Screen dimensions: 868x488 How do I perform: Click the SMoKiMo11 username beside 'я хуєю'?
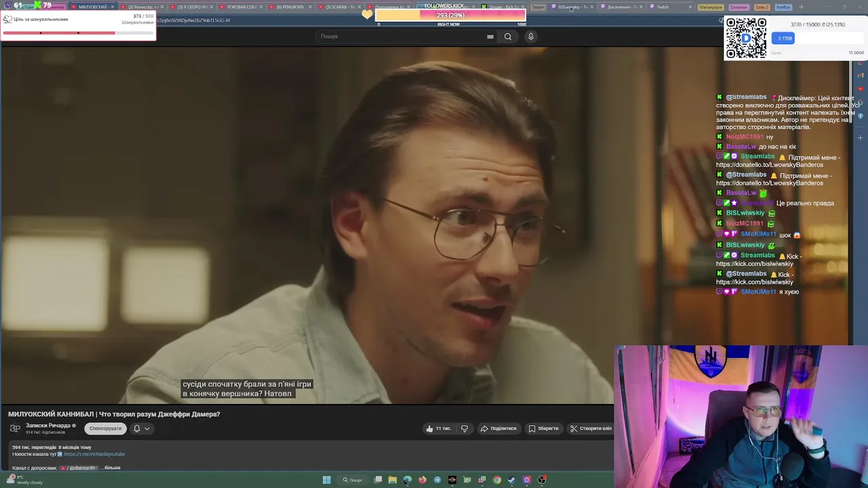pyautogui.click(x=758, y=291)
